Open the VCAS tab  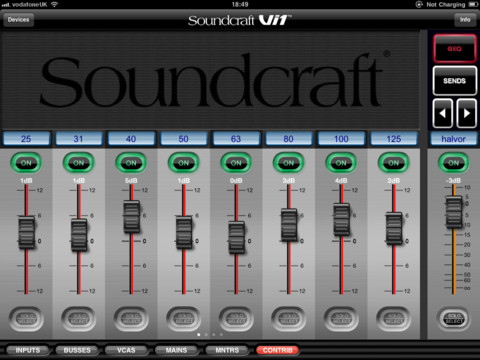click(126, 350)
